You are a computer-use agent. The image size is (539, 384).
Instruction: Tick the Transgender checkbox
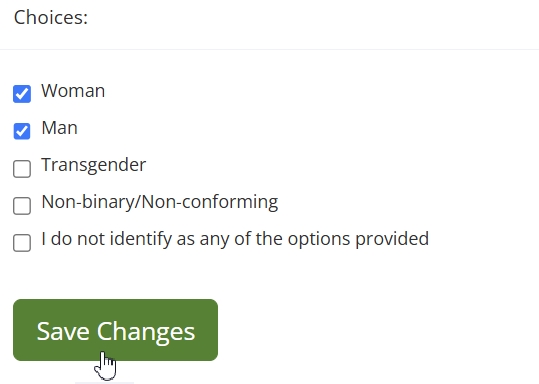tap(22, 168)
